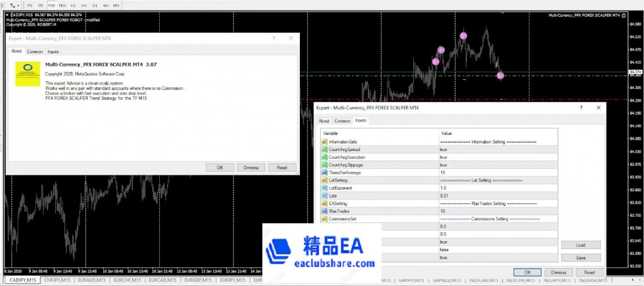Click the LotExponent variable icon
This screenshot has width=644, height=286.
(324, 188)
